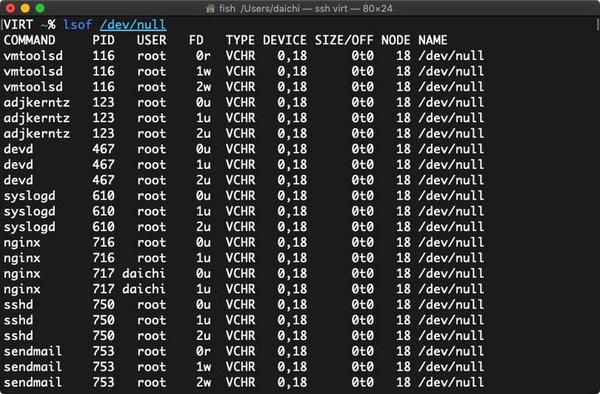Click the home folder icon in title bar
The width and height of the screenshot is (600, 394).
pos(210,8)
